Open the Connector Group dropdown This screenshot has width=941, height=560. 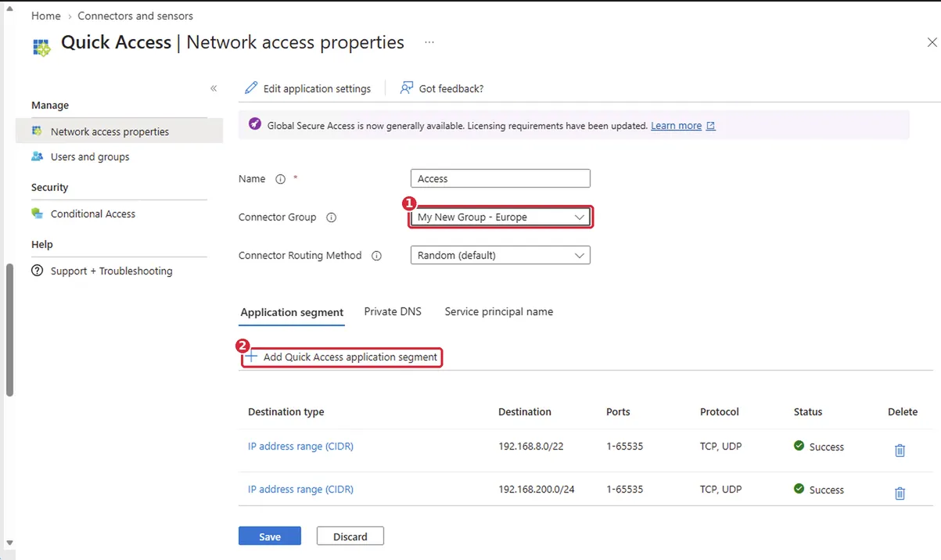tap(501, 217)
